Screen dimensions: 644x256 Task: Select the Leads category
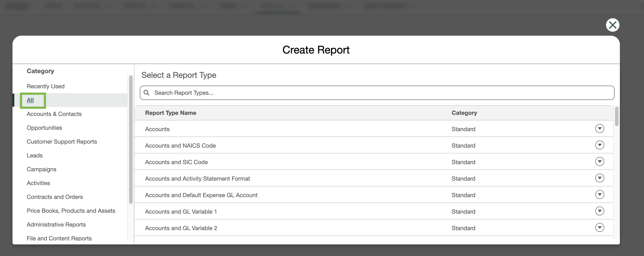coord(34,156)
